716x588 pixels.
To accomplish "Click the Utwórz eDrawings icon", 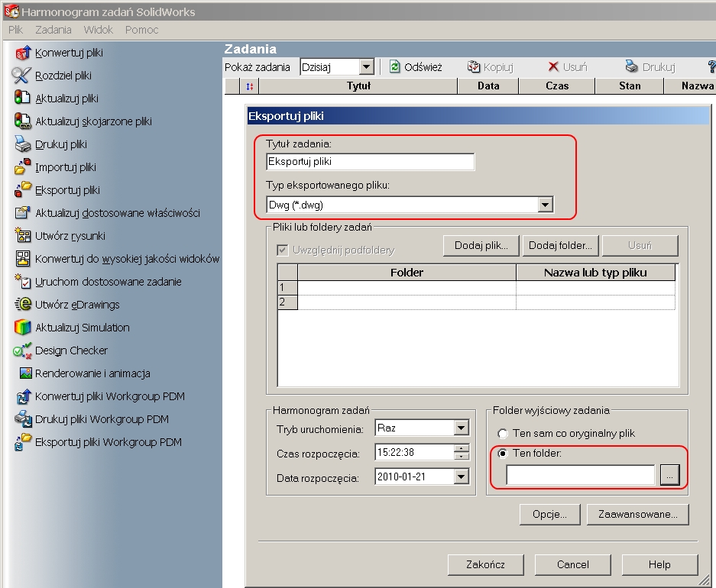I will coord(22,304).
